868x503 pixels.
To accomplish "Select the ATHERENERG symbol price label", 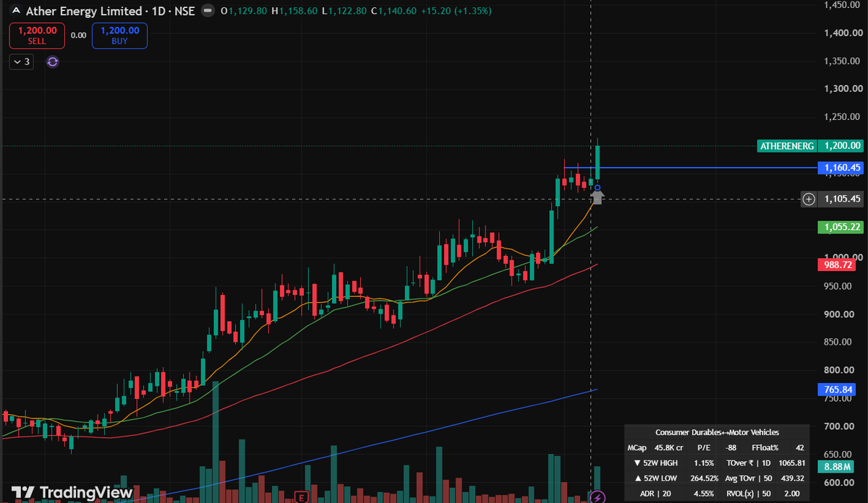I will click(787, 146).
